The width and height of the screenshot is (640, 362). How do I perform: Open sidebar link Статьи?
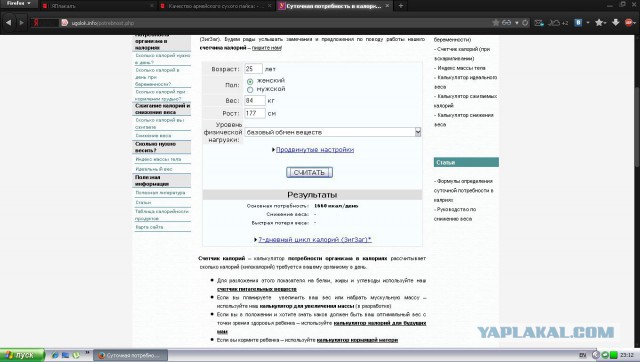point(143,202)
